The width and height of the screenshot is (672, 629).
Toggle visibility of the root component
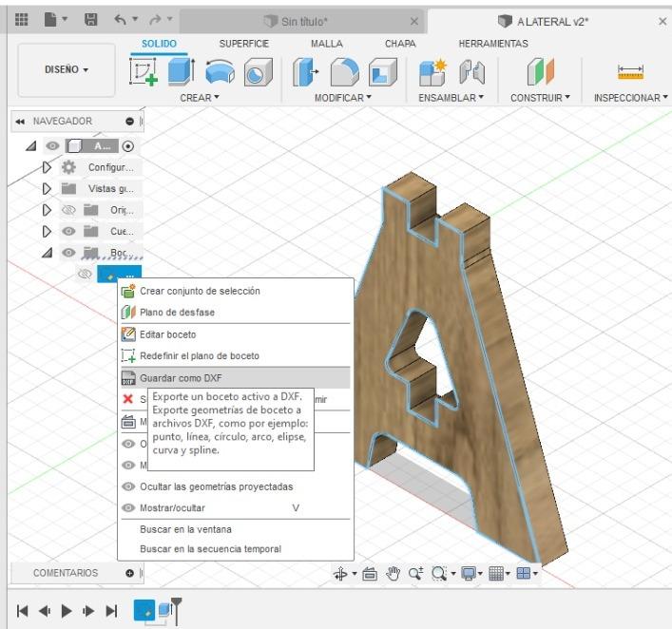pyautogui.click(x=52, y=146)
